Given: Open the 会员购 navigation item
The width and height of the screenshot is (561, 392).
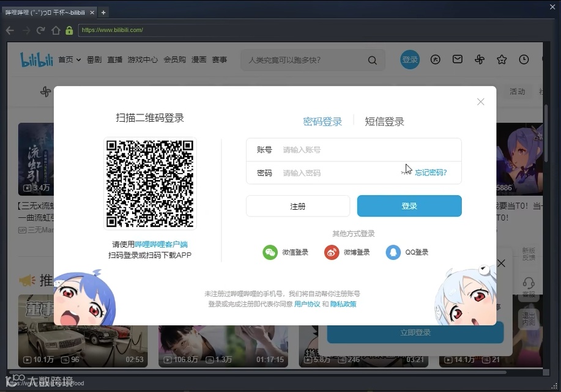Looking at the screenshot, I should click(174, 60).
